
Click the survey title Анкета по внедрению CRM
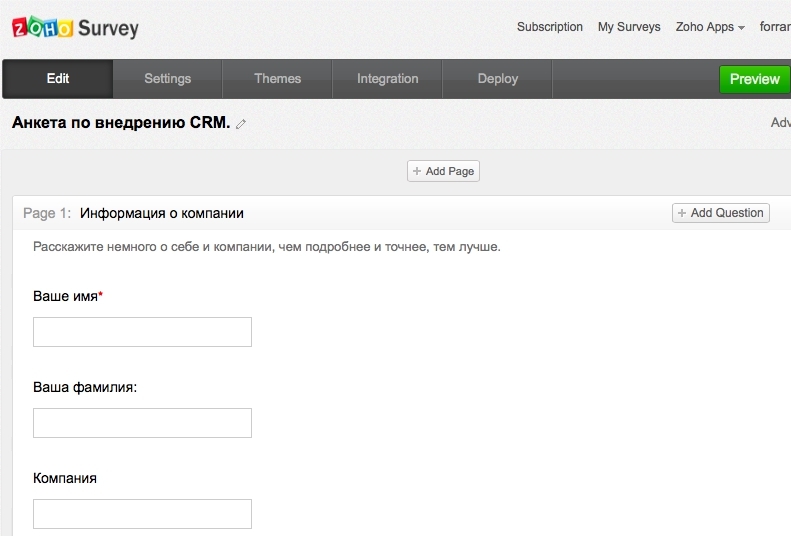[121, 123]
